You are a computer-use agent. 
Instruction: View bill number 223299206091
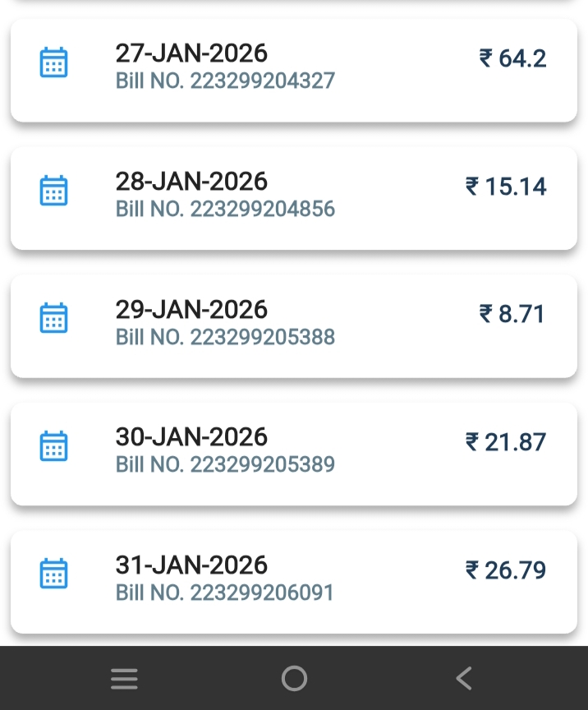pos(225,592)
